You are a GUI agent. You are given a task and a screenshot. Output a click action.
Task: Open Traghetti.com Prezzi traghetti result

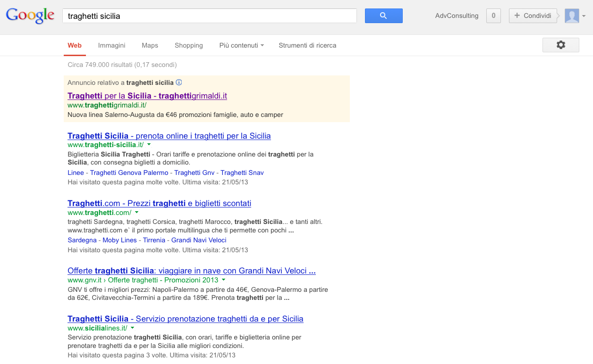[x=159, y=203]
